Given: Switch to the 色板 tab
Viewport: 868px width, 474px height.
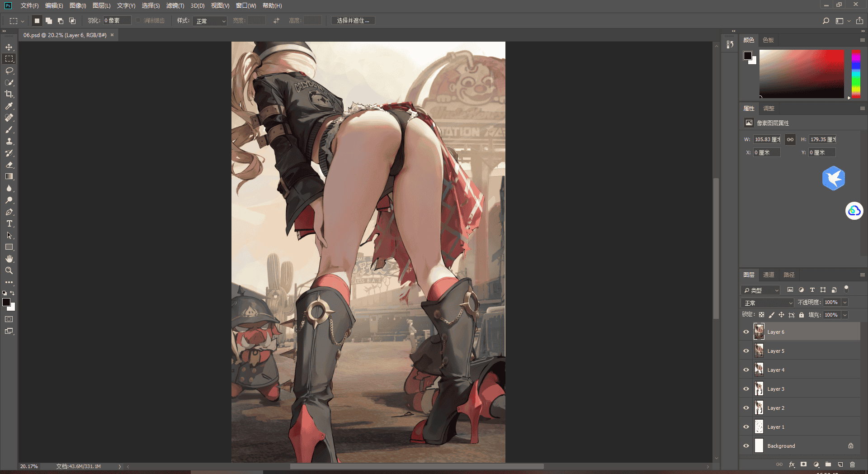Looking at the screenshot, I should coord(768,40).
